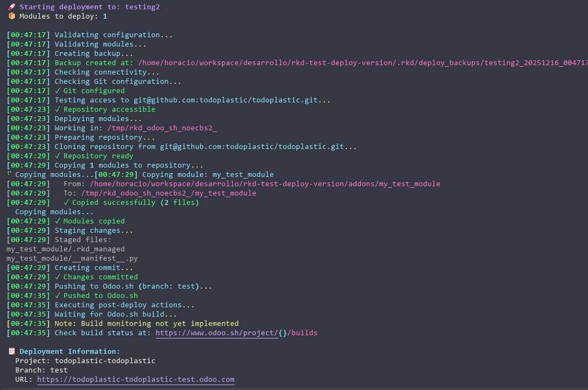Click 'Deployment Information:' heading
The width and height of the screenshot is (588, 390).
click(70, 351)
